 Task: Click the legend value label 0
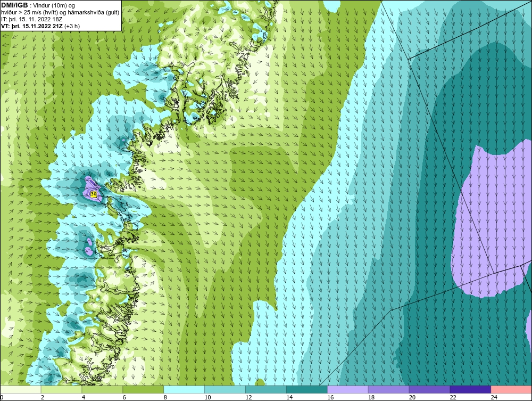(x=2, y=397)
